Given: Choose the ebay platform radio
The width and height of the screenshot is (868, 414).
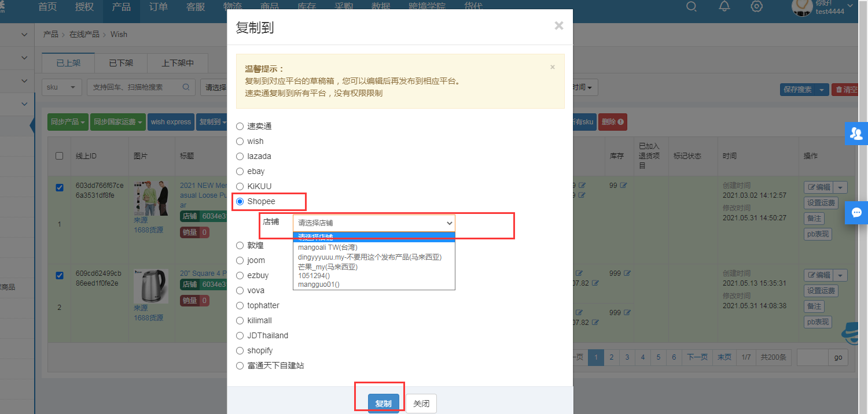Looking at the screenshot, I should tap(240, 171).
